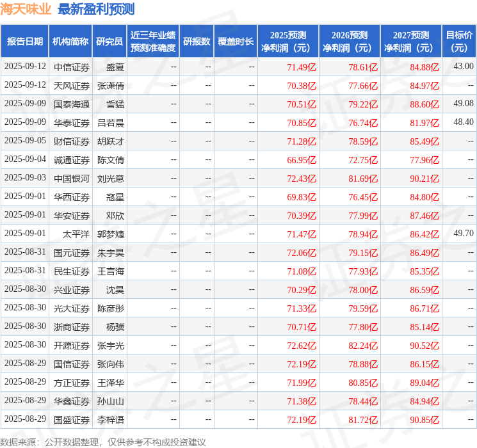The image size is (477, 448).
Task: Click analyst name 寇星
Action: point(115,197)
